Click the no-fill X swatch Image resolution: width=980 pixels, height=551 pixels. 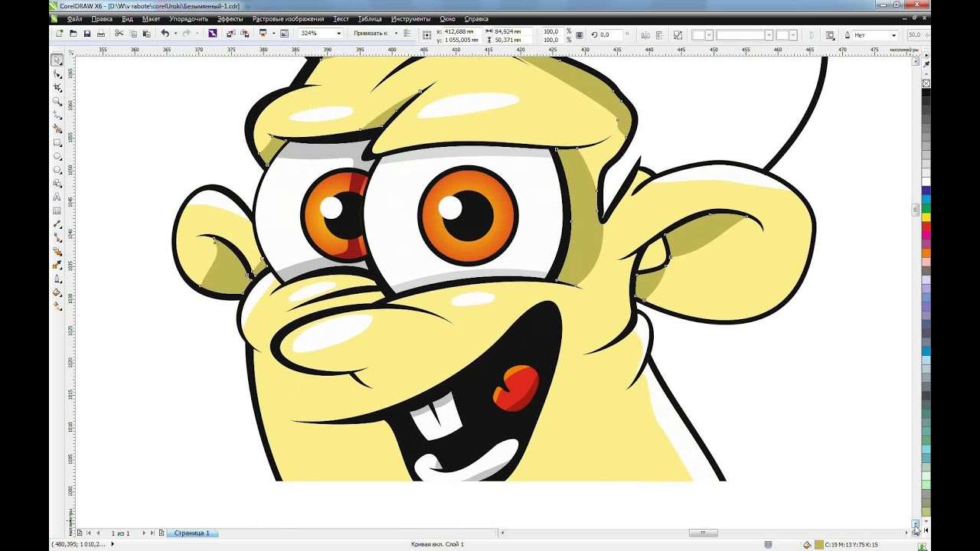926,83
